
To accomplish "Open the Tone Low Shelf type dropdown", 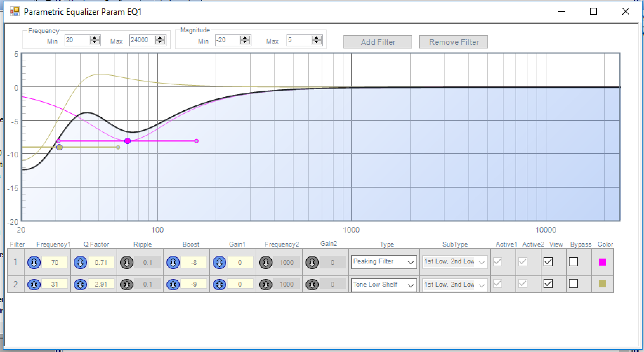I will tap(384, 285).
